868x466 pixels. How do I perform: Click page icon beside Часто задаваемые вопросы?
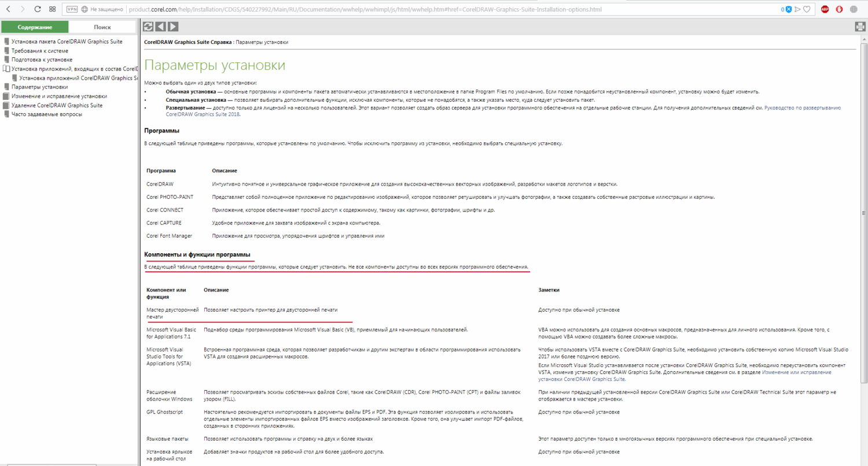pos(6,114)
